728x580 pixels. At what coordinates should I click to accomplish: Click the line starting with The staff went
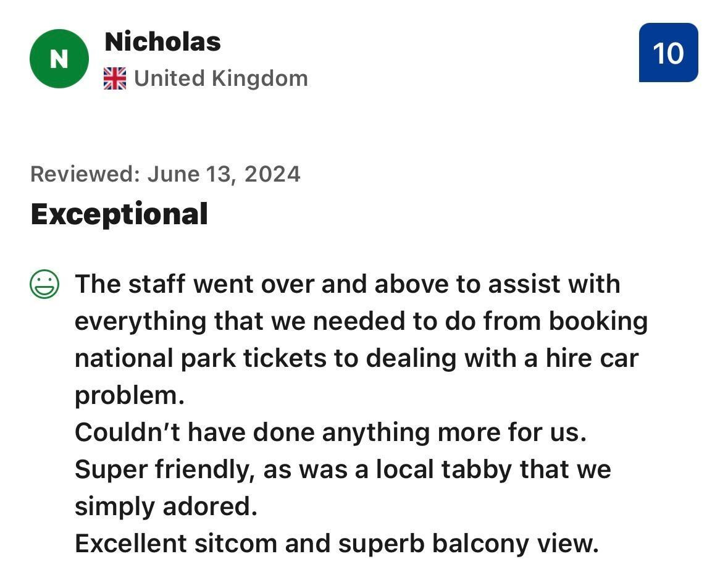tap(347, 284)
